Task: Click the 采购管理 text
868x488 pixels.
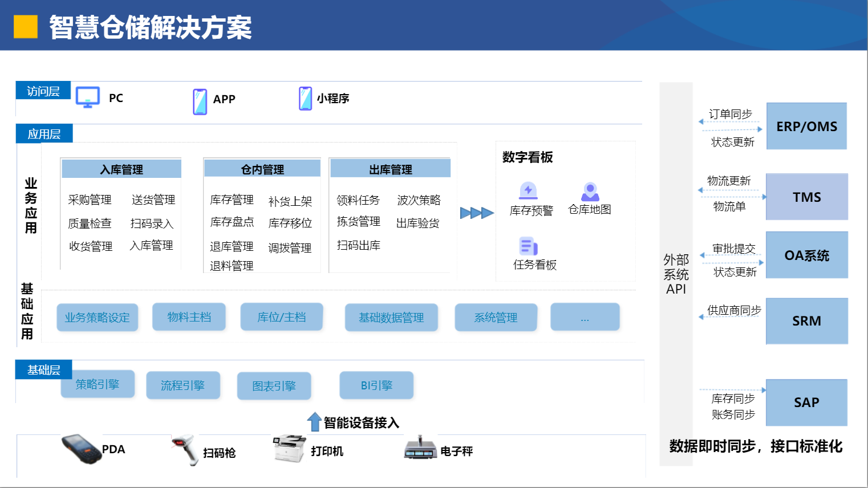Action: pyautogui.click(x=90, y=200)
